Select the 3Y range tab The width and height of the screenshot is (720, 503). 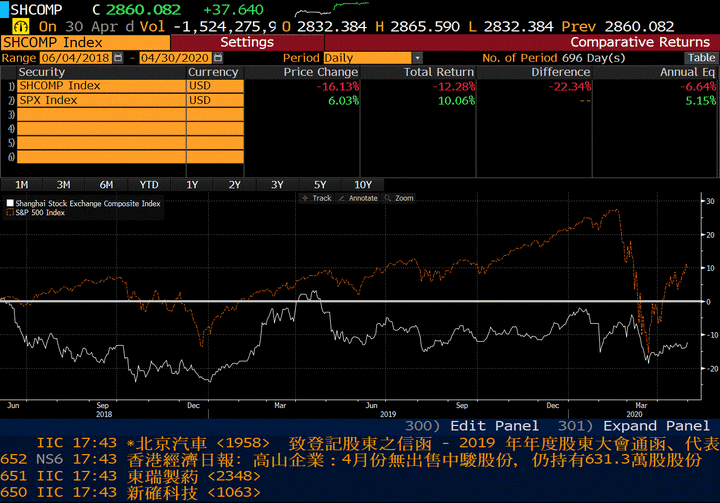click(277, 185)
